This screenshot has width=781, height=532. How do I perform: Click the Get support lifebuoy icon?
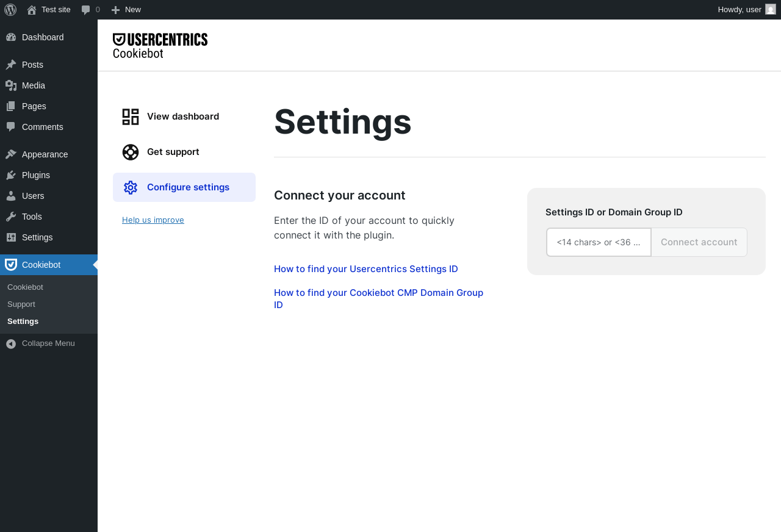[x=131, y=152]
